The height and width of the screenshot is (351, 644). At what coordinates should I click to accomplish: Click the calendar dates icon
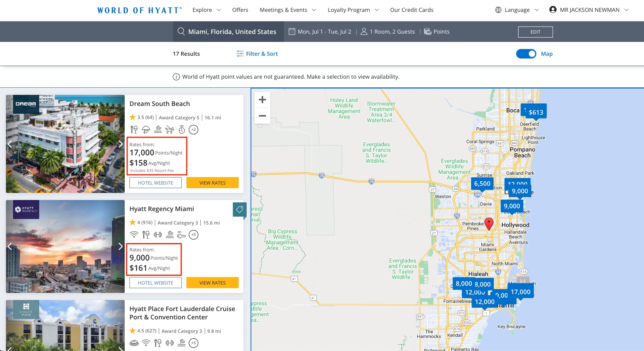pyautogui.click(x=292, y=31)
